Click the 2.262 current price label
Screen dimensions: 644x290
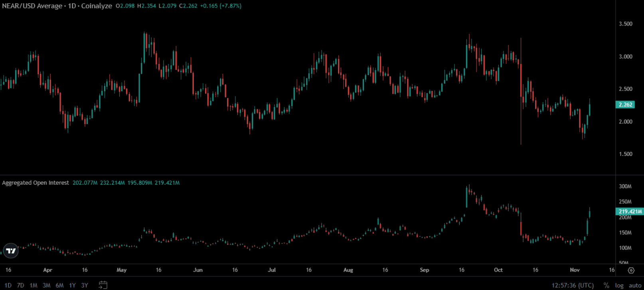625,105
